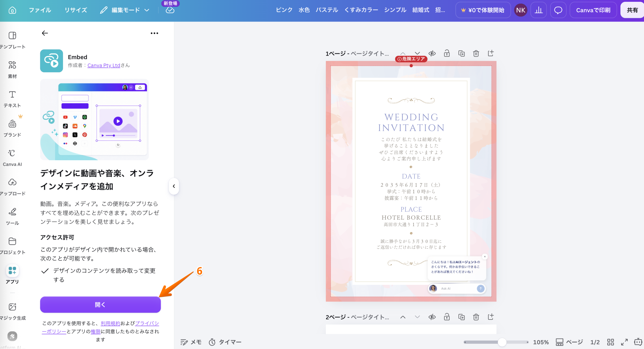Move page 1 down with chevron
The height and width of the screenshot is (349, 644).
[x=417, y=53]
